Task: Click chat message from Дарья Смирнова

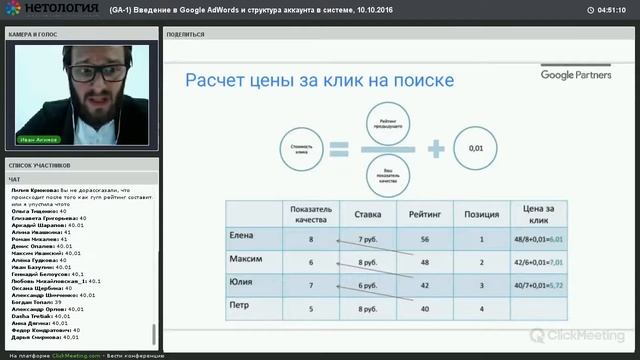Action: tap(45, 337)
